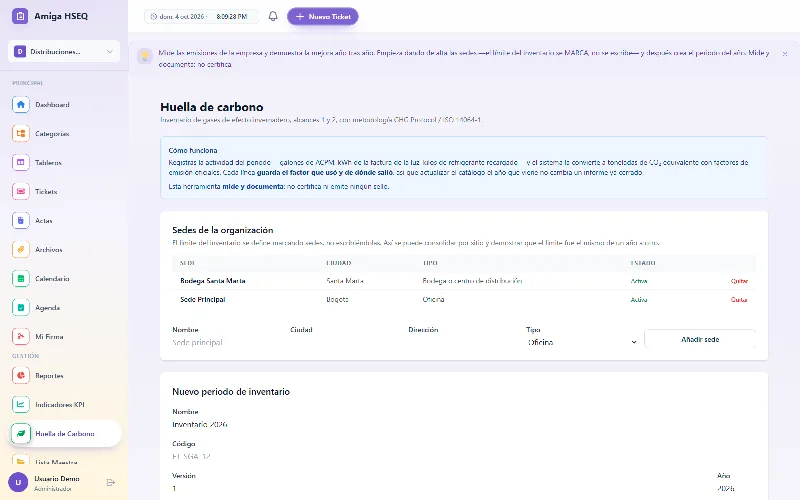Click the Nuevo Ticket button
This screenshot has width=800, height=500.
point(322,16)
